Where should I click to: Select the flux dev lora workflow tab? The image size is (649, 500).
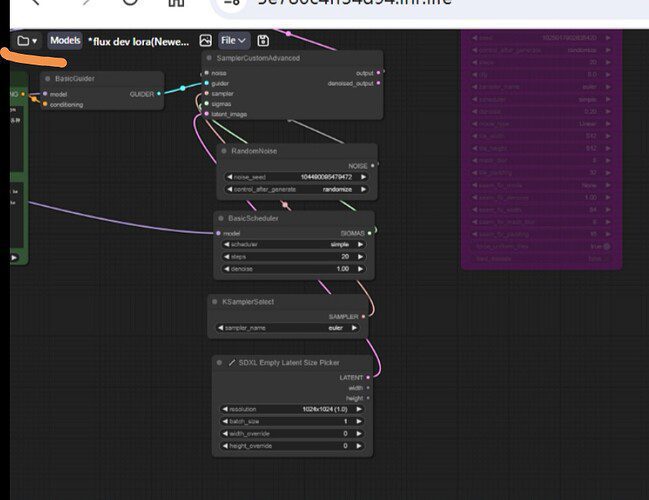click(x=138, y=42)
